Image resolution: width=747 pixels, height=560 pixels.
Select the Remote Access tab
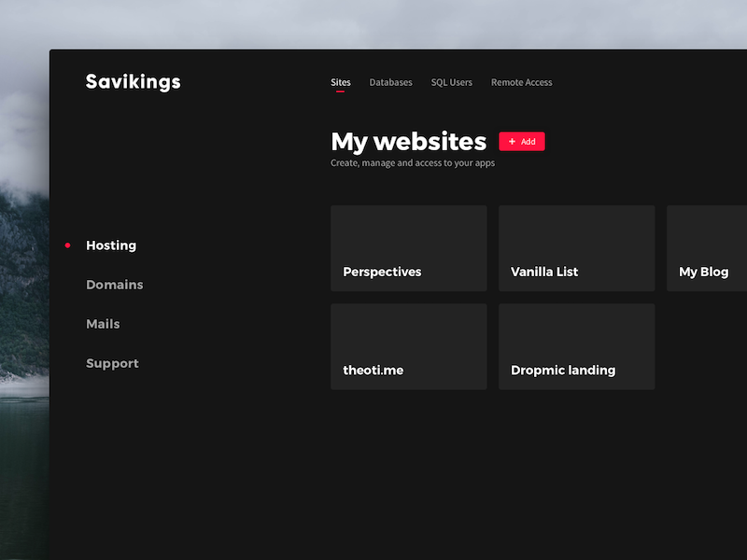(x=522, y=82)
